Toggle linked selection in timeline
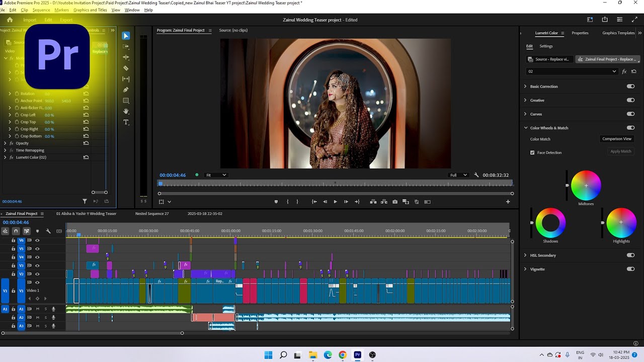This screenshot has width=644, height=362. [x=26, y=231]
